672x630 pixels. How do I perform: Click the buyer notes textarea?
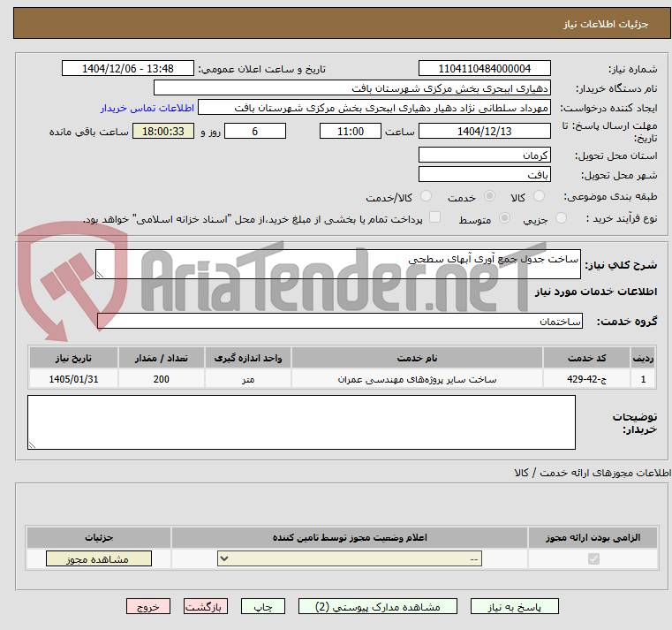tap(301, 422)
